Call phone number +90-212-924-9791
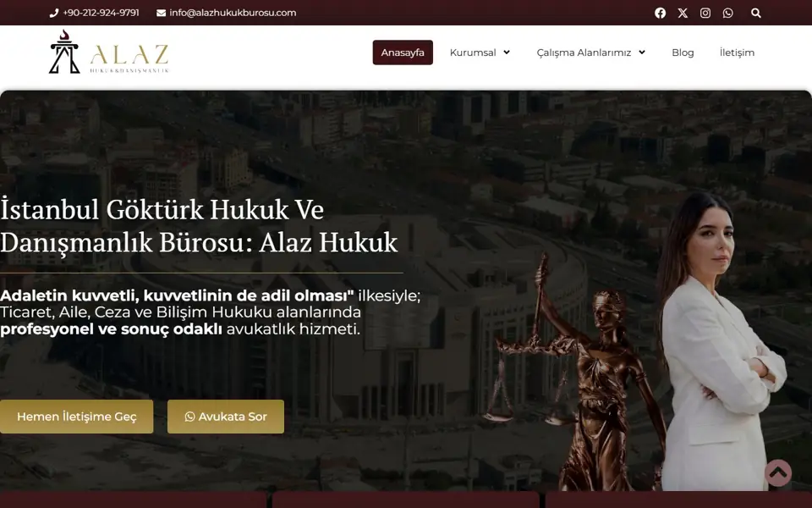 [101, 13]
